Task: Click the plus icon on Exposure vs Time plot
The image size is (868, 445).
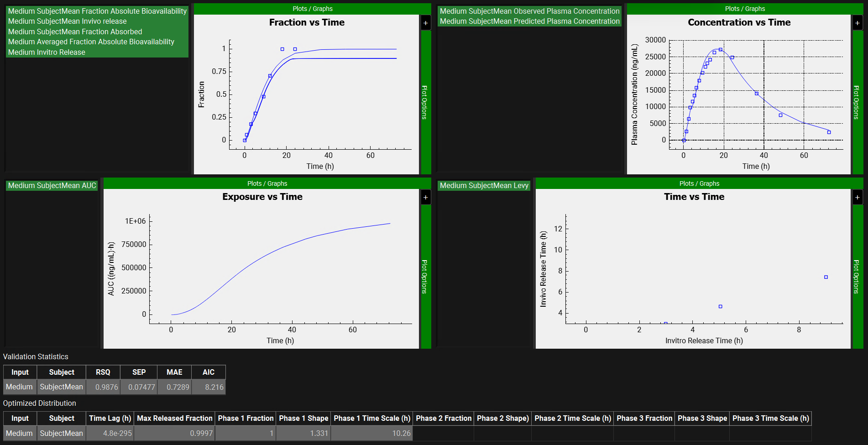Action: coord(425,197)
